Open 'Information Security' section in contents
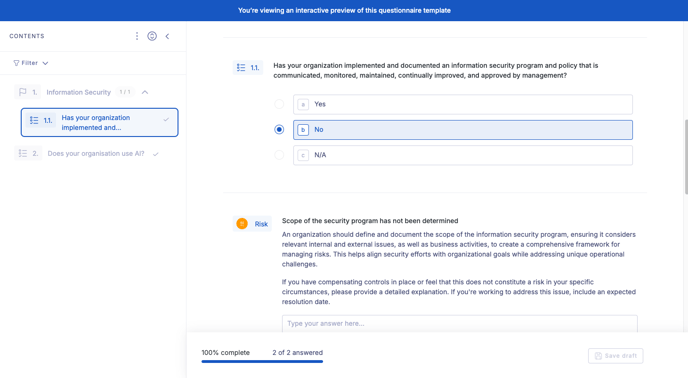 (x=79, y=92)
